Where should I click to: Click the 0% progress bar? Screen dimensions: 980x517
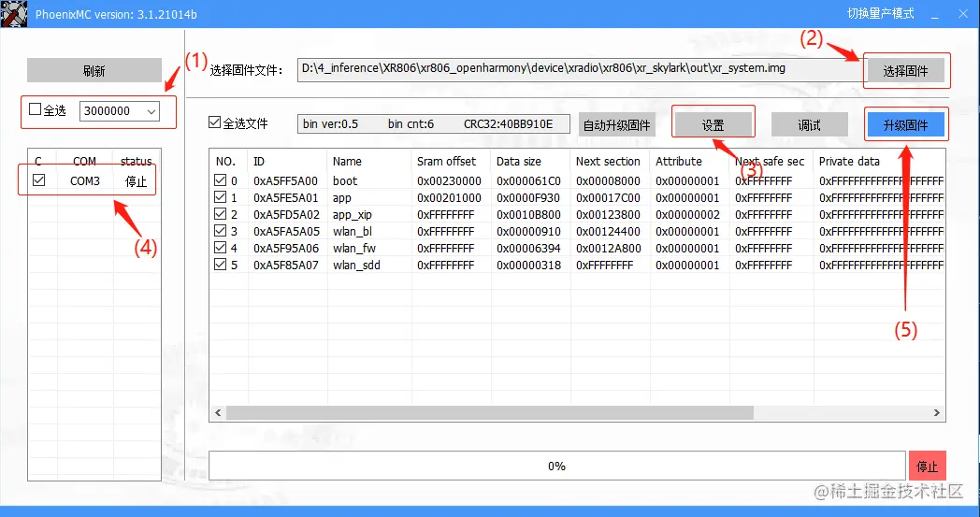[x=557, y=466]
